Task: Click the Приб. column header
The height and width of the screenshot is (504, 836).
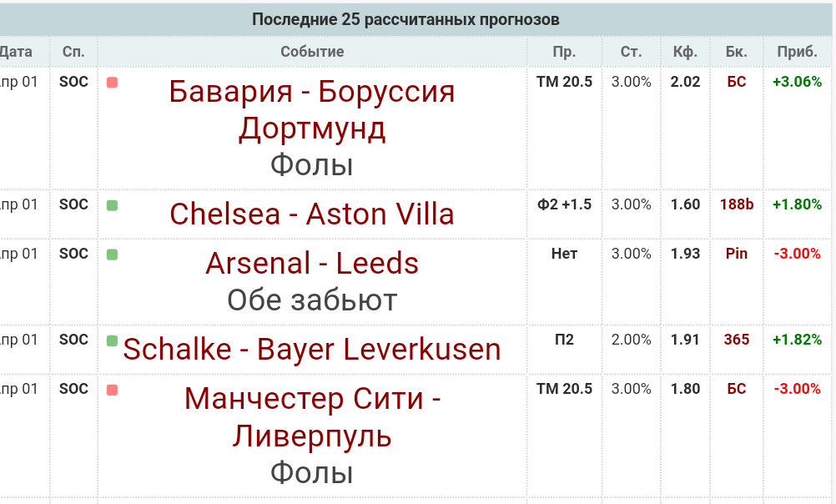Action: point(797,52)
